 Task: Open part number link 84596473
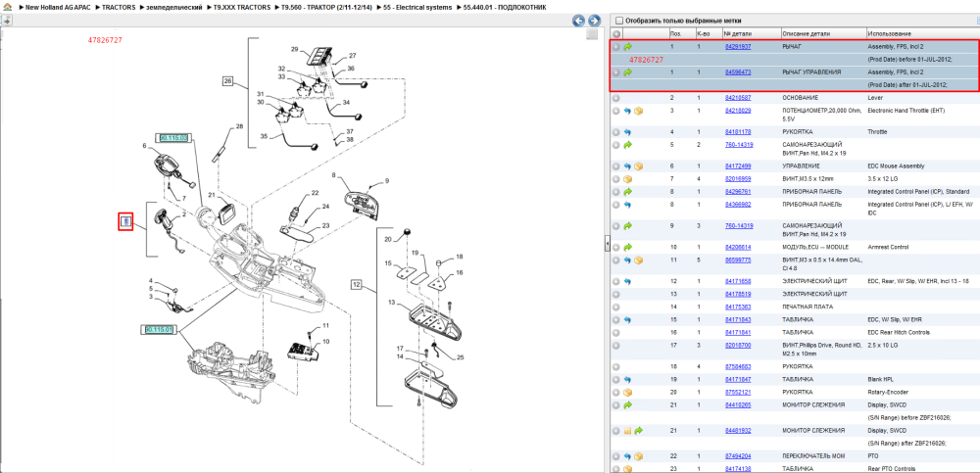tap(738, 72)
